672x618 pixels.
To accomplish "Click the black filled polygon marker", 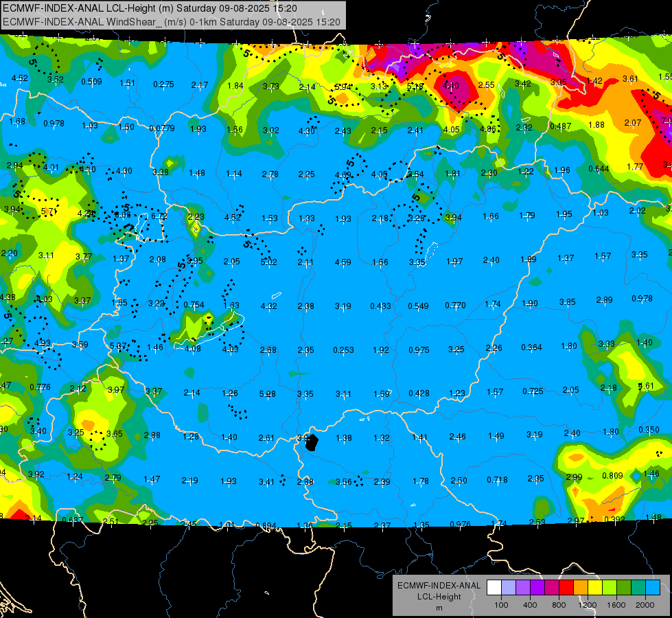I will 312,443.
